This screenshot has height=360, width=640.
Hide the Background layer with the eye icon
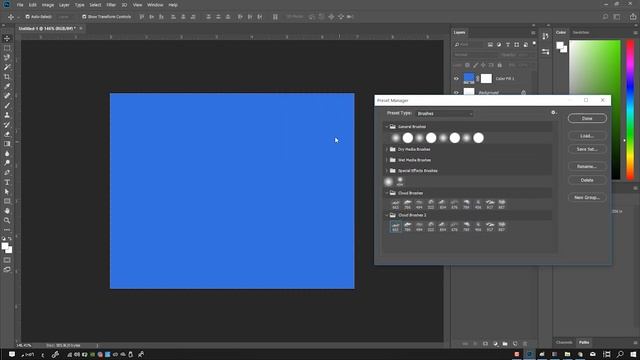[456, 93]
